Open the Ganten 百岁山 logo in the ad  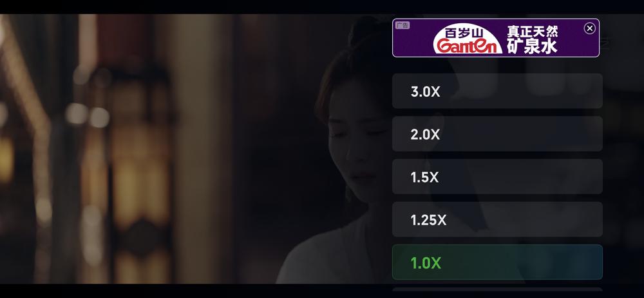click(468, 39)
